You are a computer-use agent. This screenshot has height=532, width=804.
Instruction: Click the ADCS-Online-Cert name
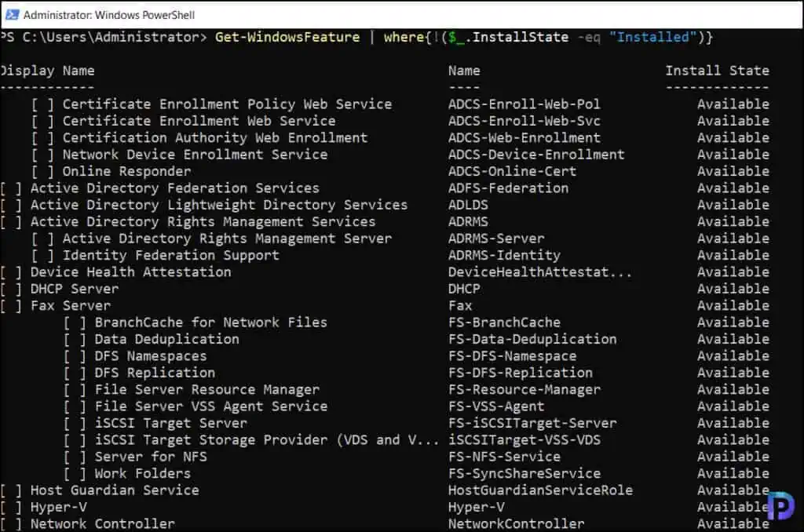click(512, 171)
